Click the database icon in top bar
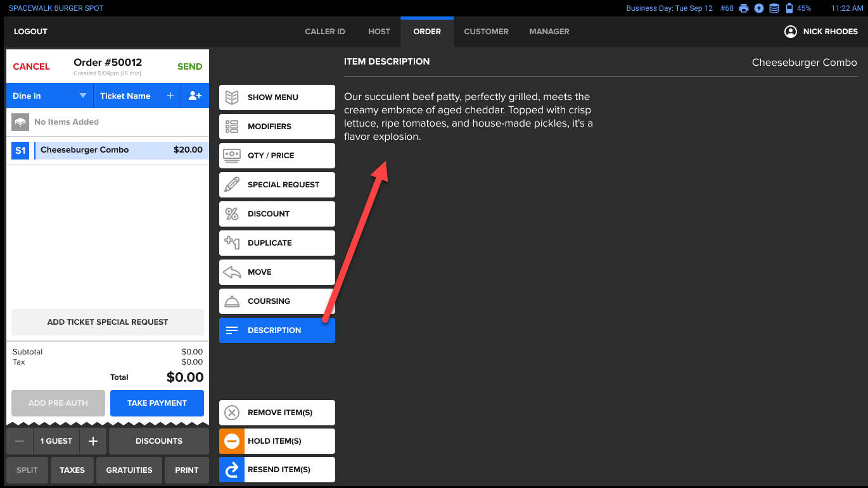 pos(774,8)
